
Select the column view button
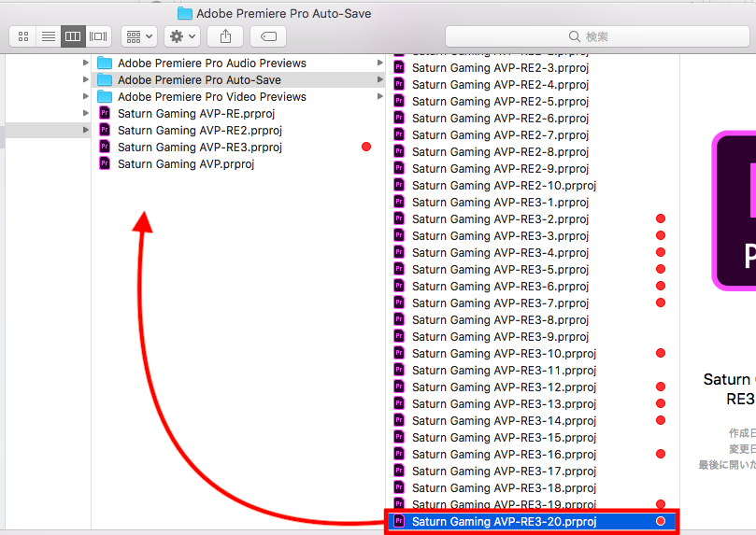[x=73, y=36]
